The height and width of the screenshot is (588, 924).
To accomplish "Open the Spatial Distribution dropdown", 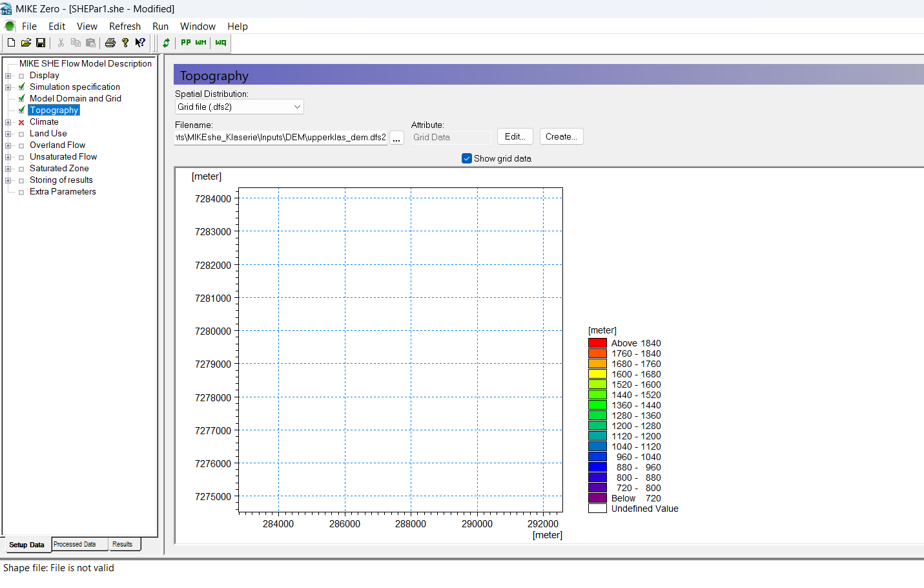I will click(x=239, y=107).
